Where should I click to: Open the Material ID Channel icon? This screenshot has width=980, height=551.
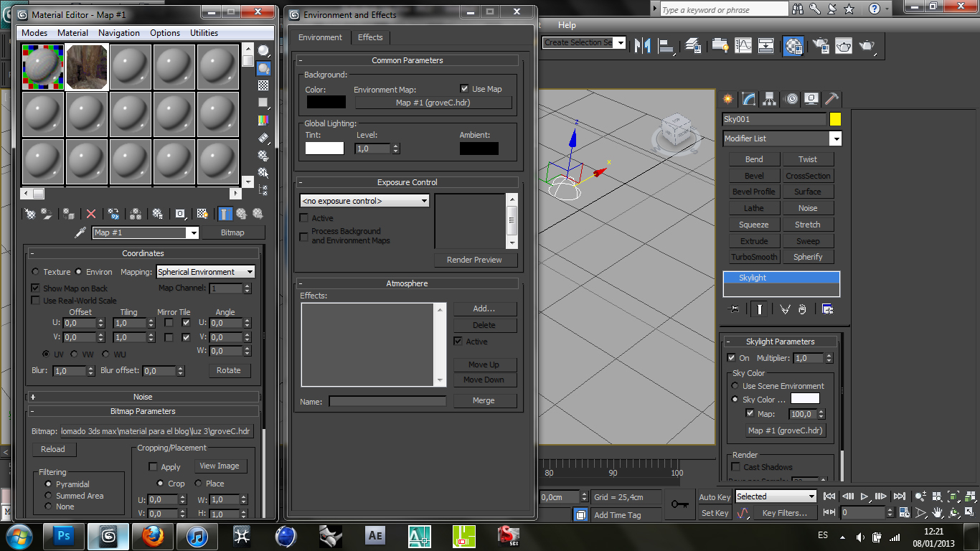179,213
